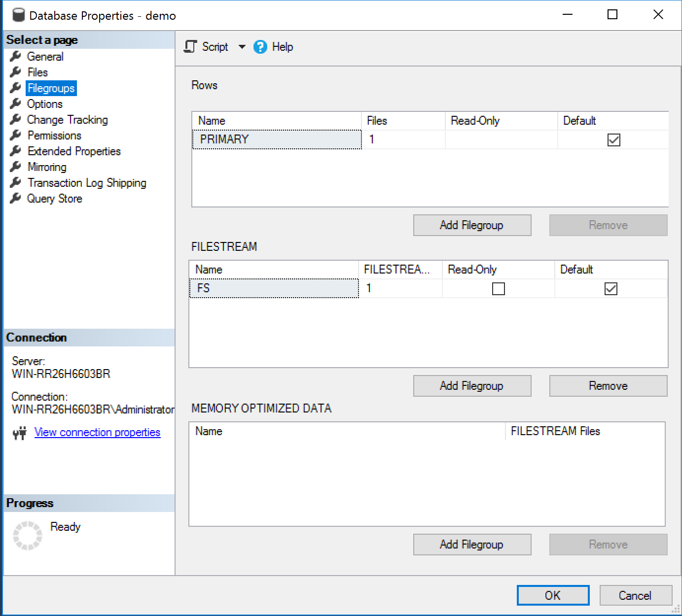Click Files count cell for PRIMARY
Image resolution: width=682 pixels, height=616 pixels.
pos(403,139)
